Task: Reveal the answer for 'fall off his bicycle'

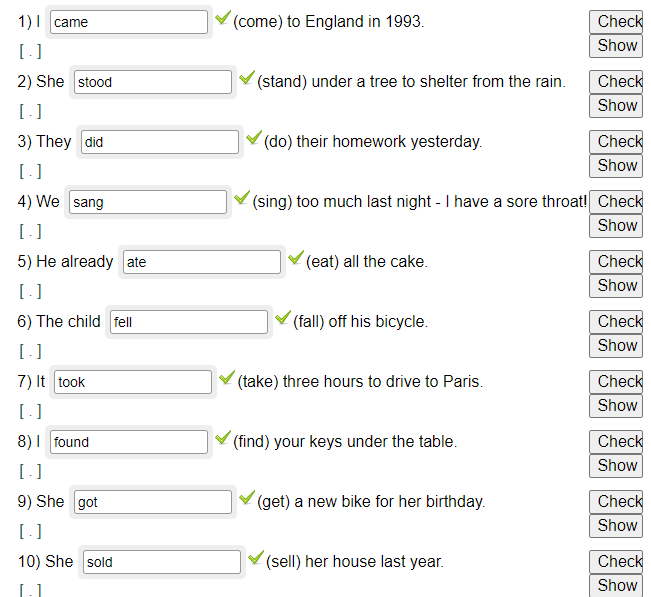Action: pos(617,346)
